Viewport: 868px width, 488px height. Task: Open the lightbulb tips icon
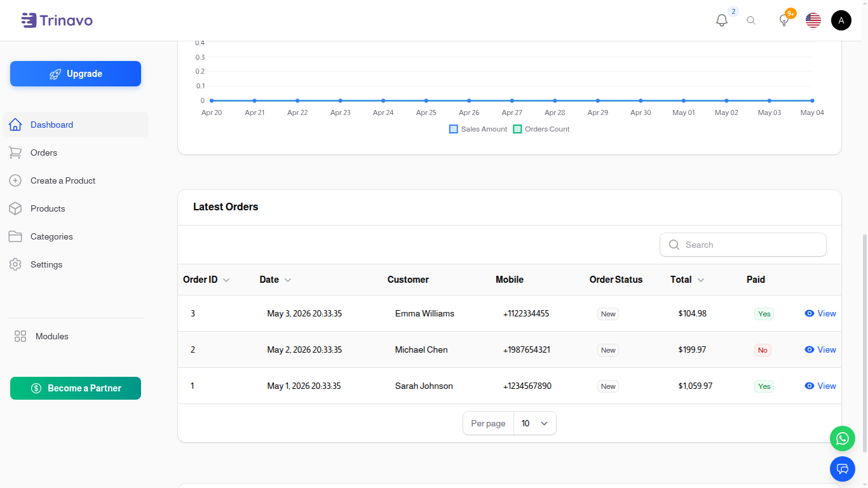784,20
